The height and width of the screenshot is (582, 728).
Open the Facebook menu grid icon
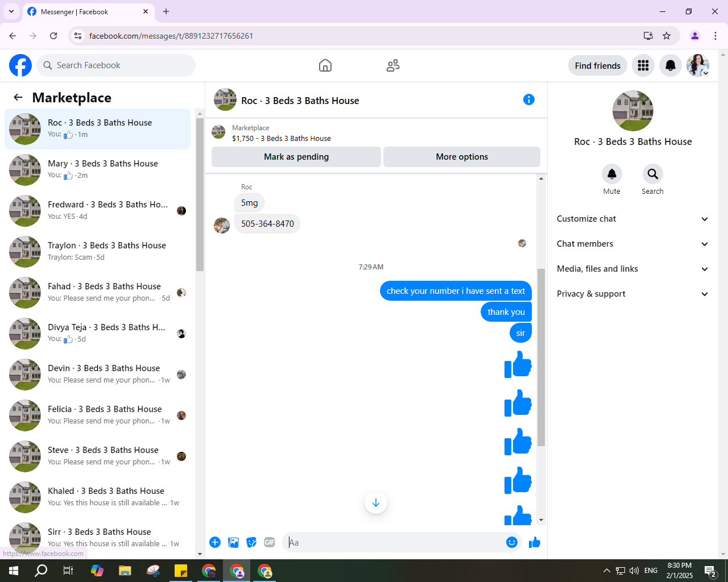[643, 65]
